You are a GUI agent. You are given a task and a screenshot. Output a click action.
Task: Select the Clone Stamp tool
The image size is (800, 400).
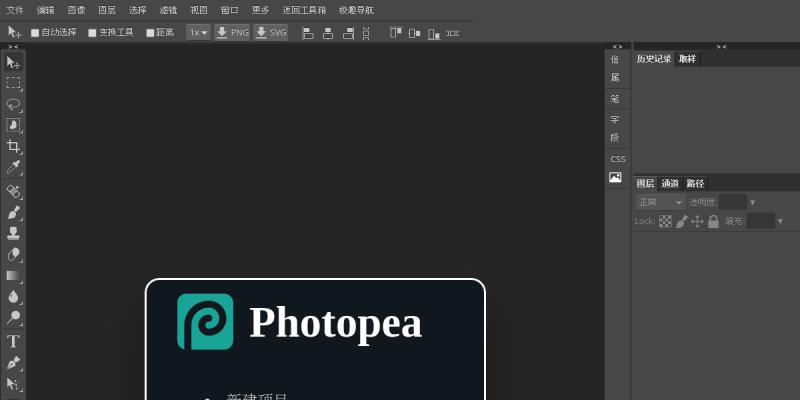tap(13, 234)
